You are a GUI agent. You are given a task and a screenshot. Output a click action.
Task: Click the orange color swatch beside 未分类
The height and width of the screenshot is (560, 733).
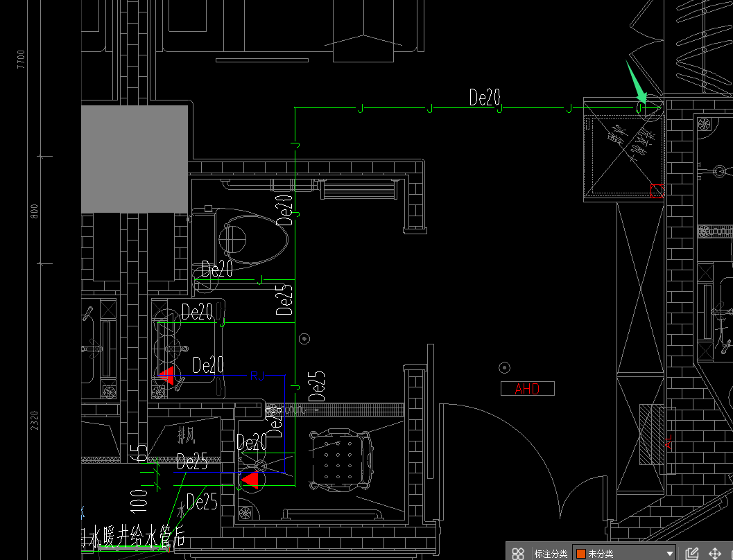[581, 554]
